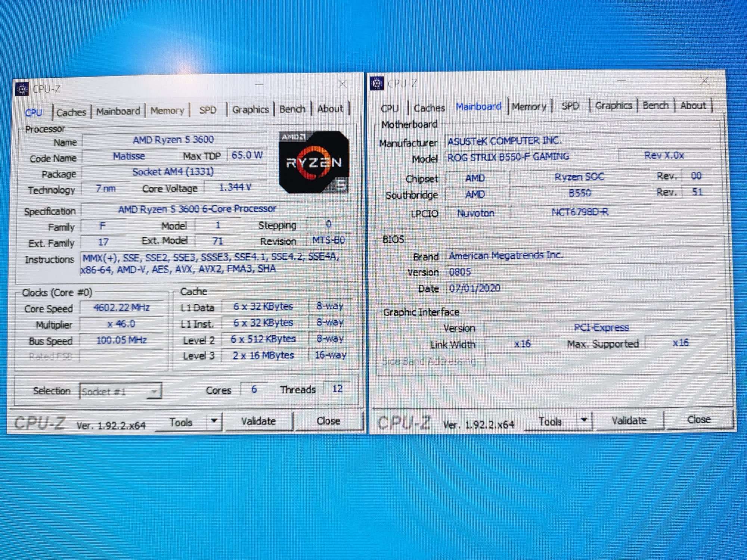
Task: Click the CPU-Z app icon in right window title bar
Action: coord(376,83)
